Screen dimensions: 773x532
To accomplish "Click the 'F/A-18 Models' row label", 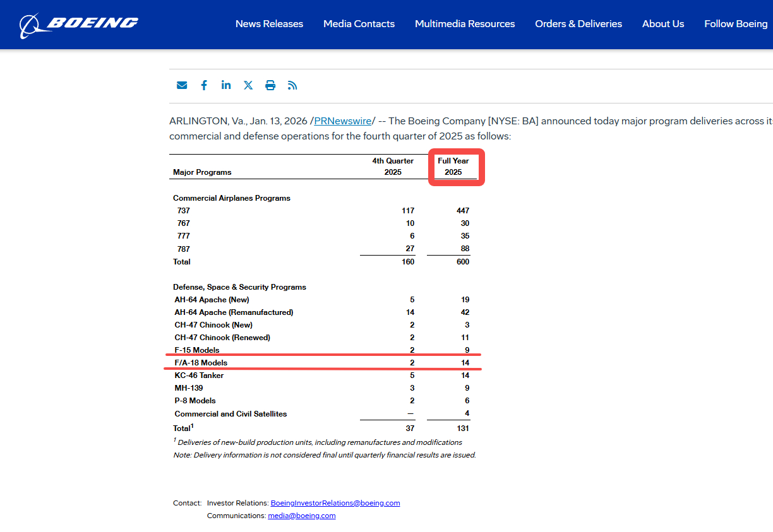I will (201, 363).
